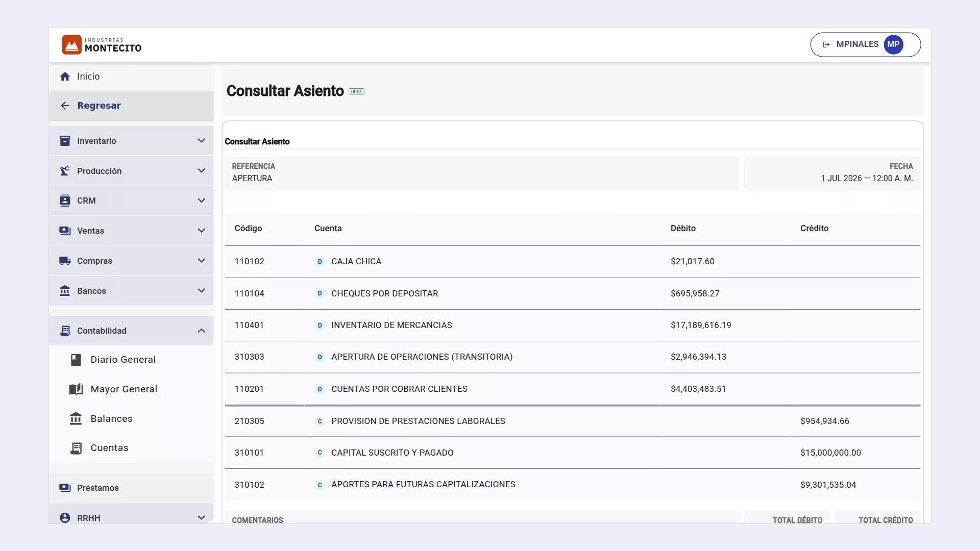Viewport: 980px width, 551px height.
Task: Open Mayor General menu item
Action: pos(131,389)
